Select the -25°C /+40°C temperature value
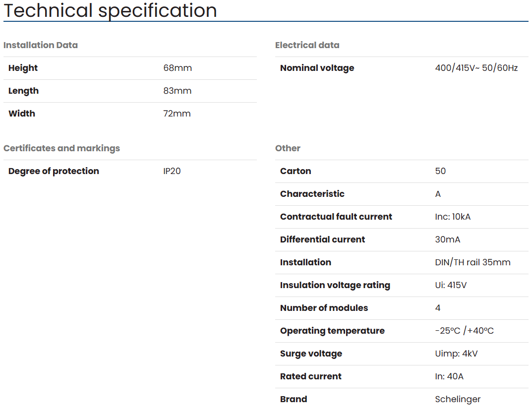The image size is (532, 419). tap(465, 331)
